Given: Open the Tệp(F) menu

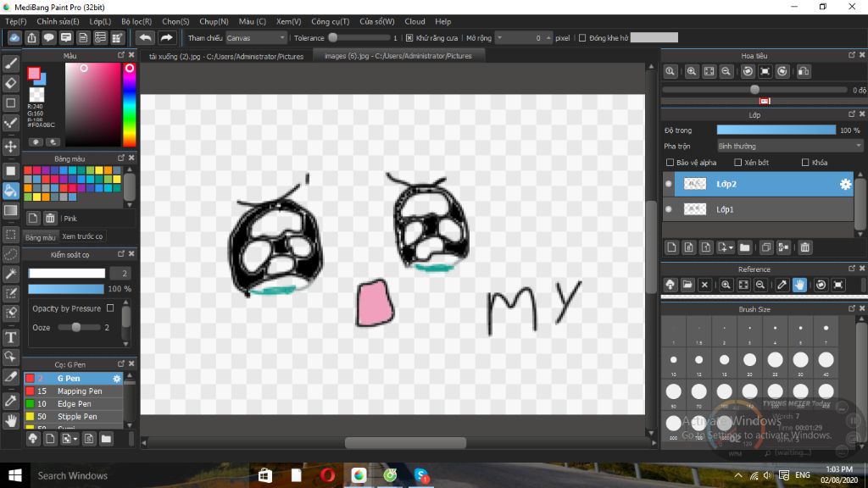Looking at the screenshot, I should point(15,21).
